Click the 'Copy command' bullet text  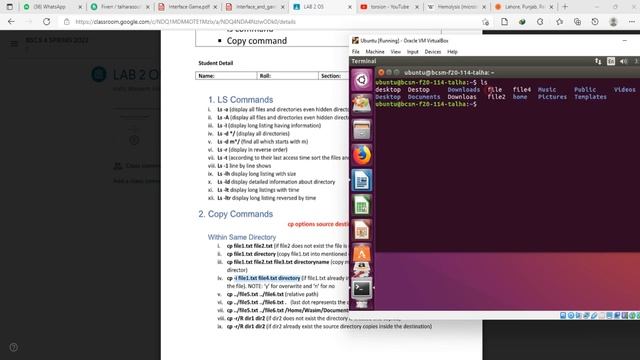click(257, 41)
